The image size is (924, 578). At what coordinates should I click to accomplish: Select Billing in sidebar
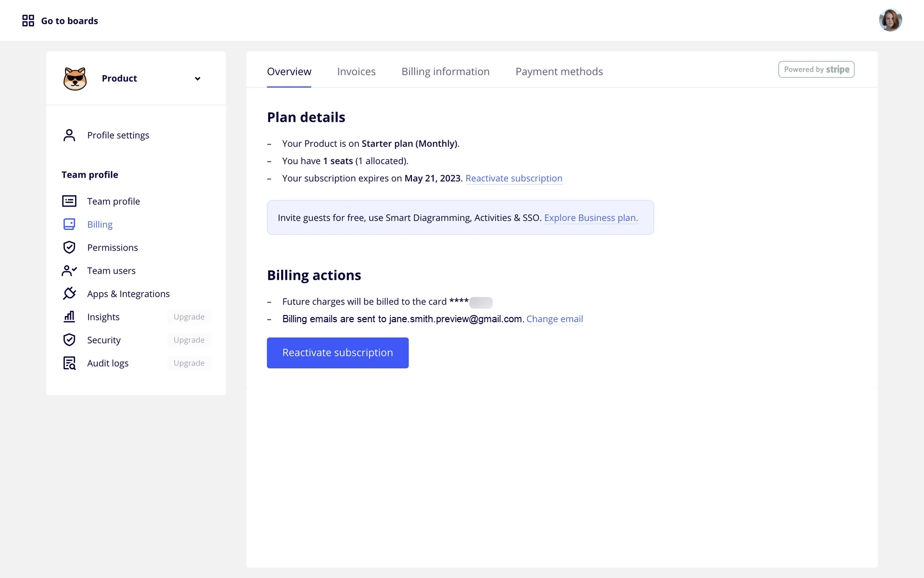(x=100, y=224)
